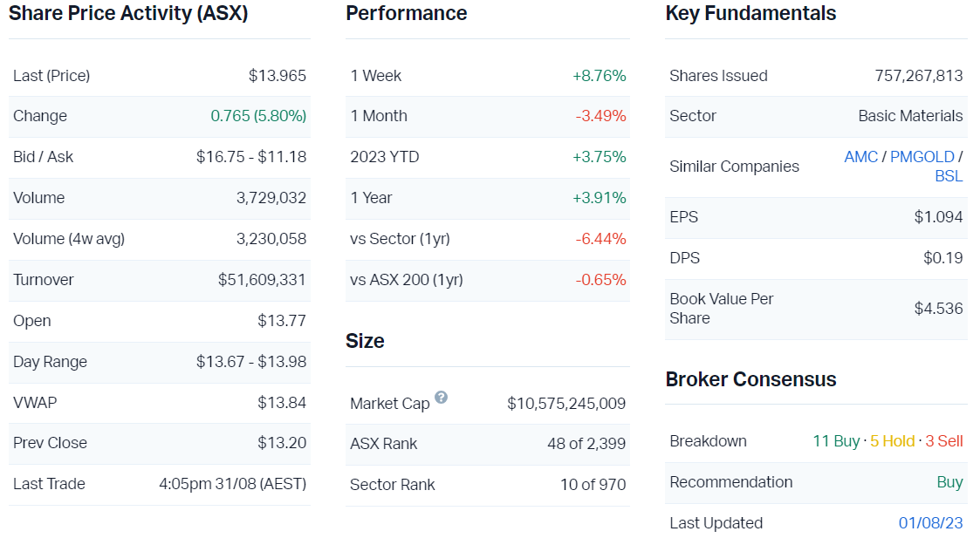
Task: Click the Sector value Basic Materials
Action: click(910, 116)
